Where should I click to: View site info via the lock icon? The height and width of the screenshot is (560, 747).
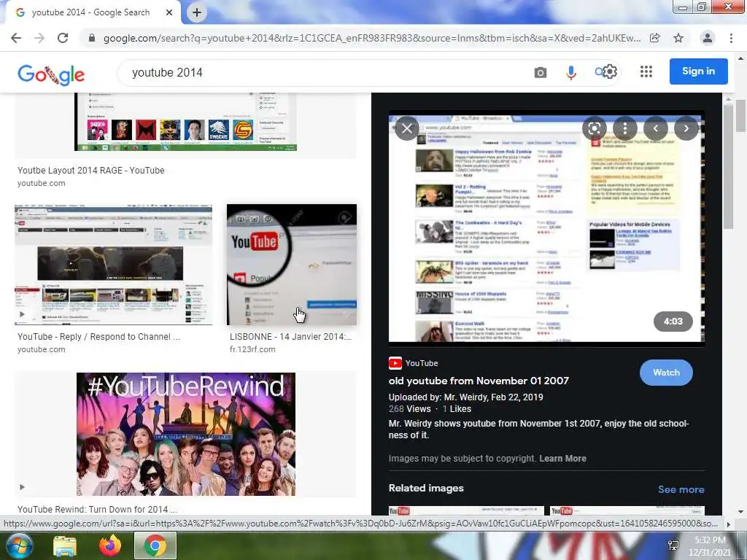pos(92,38)
